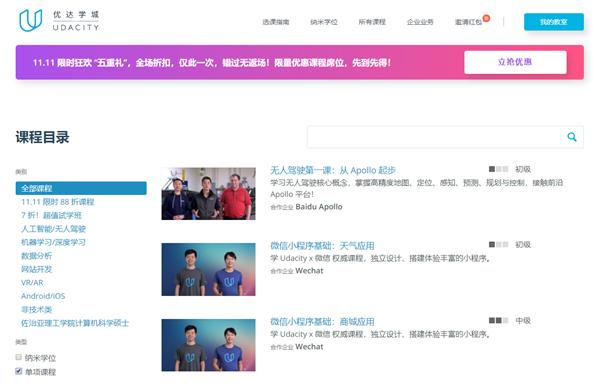Select the 数据分析 category
The image size is (600, 387).
point(36,256)
